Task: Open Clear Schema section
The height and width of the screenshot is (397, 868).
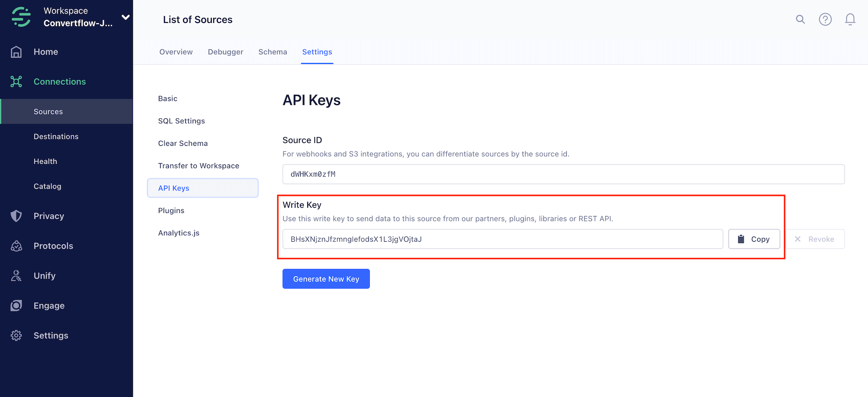Action: [x=183, y=143]
